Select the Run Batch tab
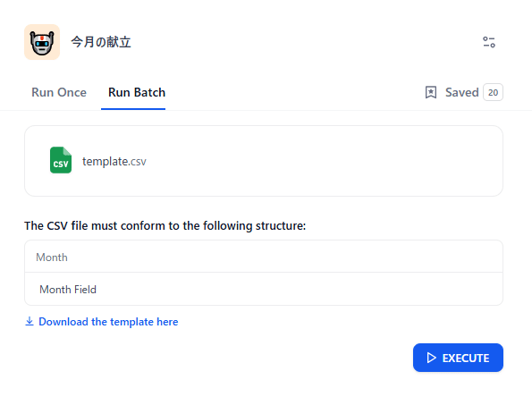532x405 pixels. point(137,92)
